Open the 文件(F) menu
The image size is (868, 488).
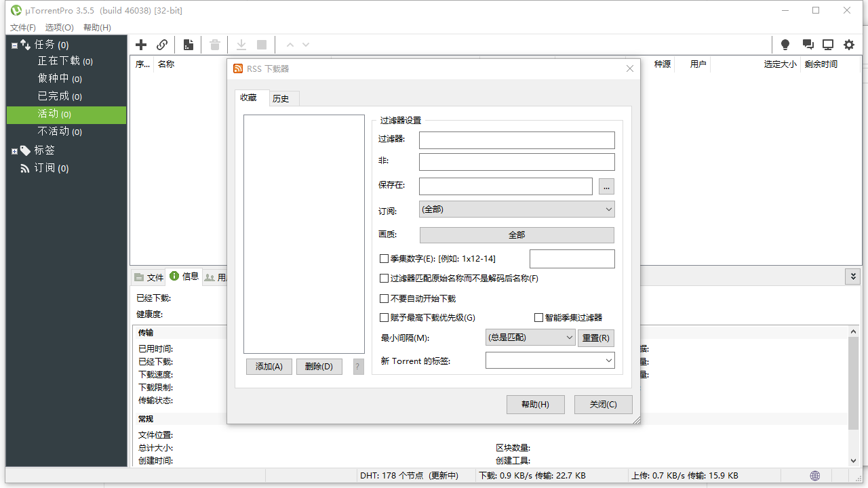[x=23, y=27]
